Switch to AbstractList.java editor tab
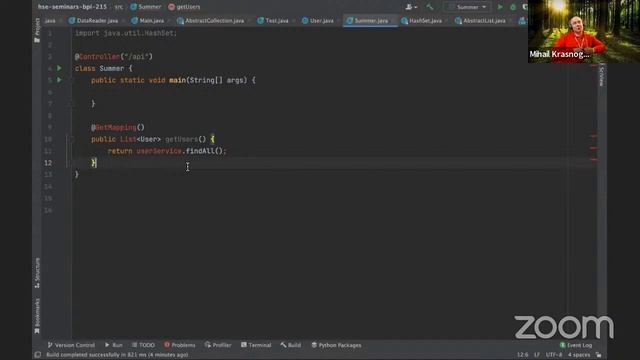Screen dimensions: 640x360 coord(480,20)
